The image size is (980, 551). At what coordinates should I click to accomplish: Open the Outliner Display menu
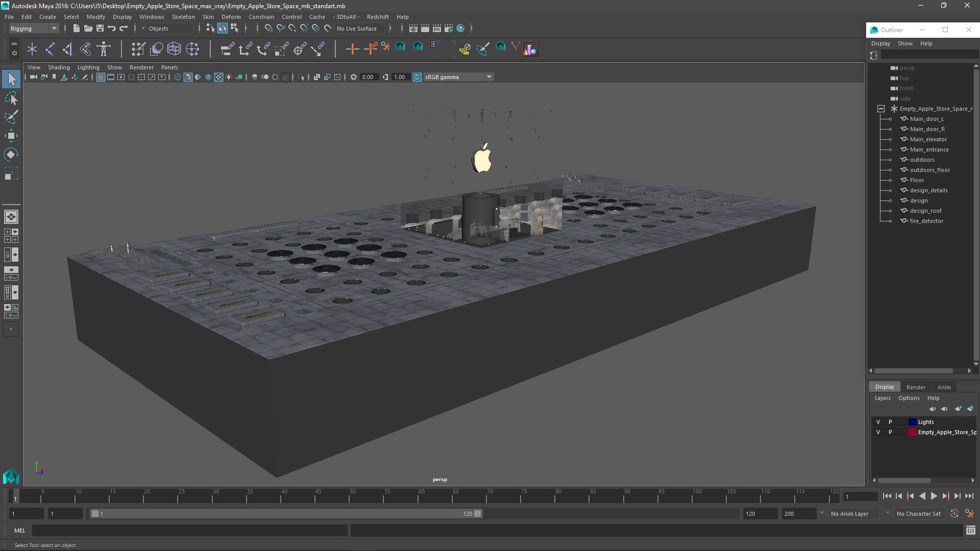(x=880, y=44)
